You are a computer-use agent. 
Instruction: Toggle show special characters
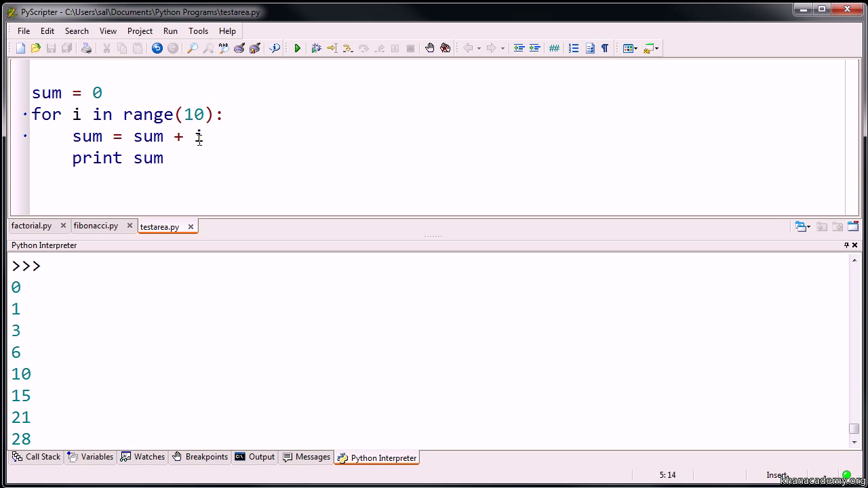pos(604,47)
